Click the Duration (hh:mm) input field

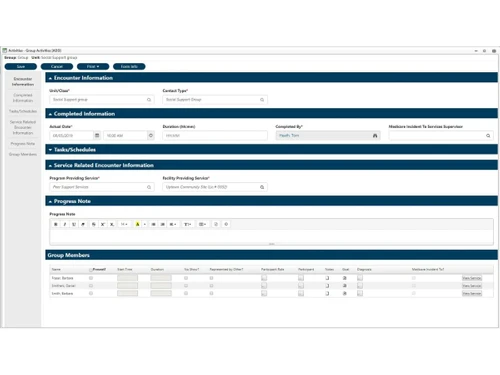pos(215,136)
